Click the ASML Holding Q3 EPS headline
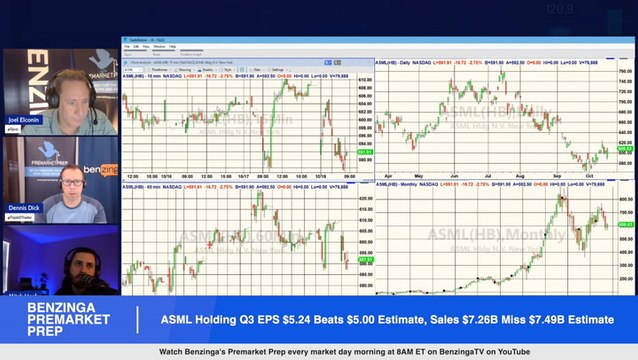 coord(387,320)
